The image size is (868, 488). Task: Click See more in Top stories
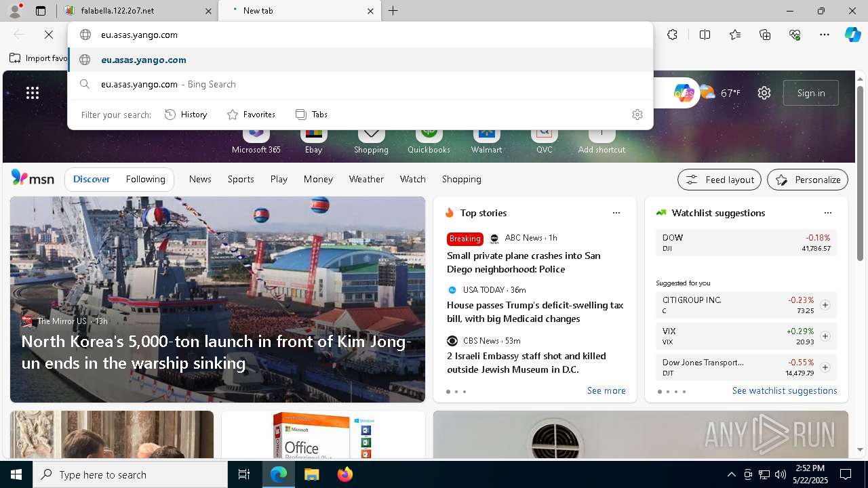tap(606, 390)
